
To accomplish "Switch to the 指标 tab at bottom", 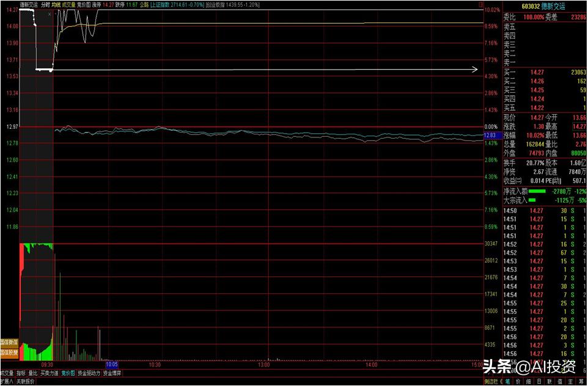I will coord(21,373).
